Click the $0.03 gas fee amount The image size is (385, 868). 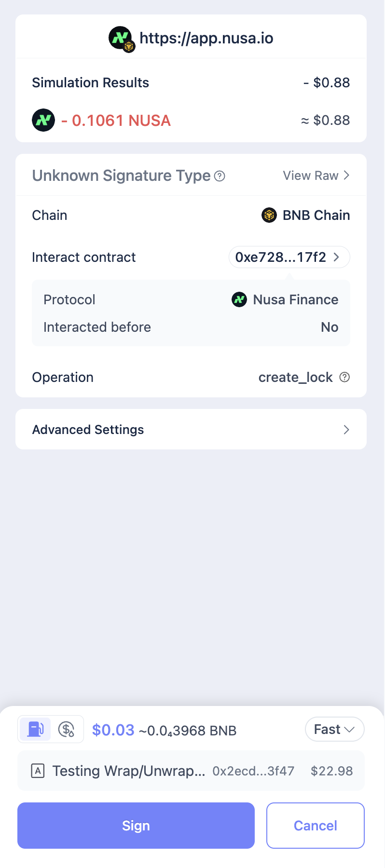[x=113, y=730]
